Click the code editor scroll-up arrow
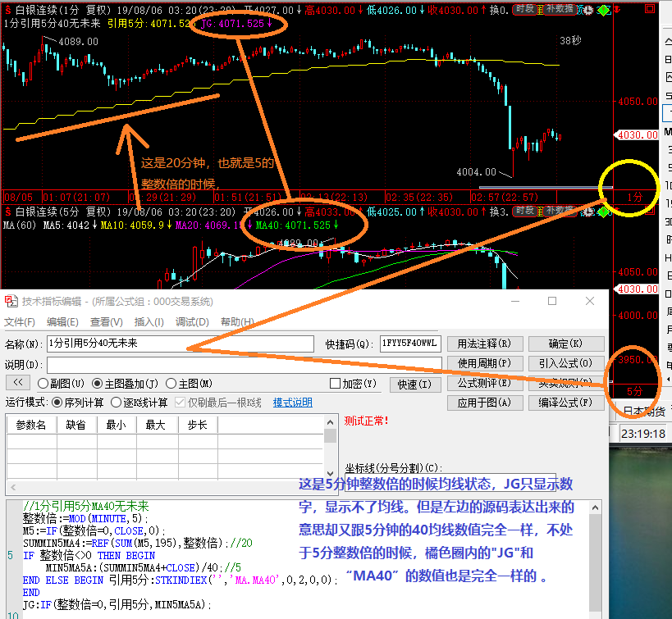The width and height of the screenshot is (672, 619). (x=595, y=508)
